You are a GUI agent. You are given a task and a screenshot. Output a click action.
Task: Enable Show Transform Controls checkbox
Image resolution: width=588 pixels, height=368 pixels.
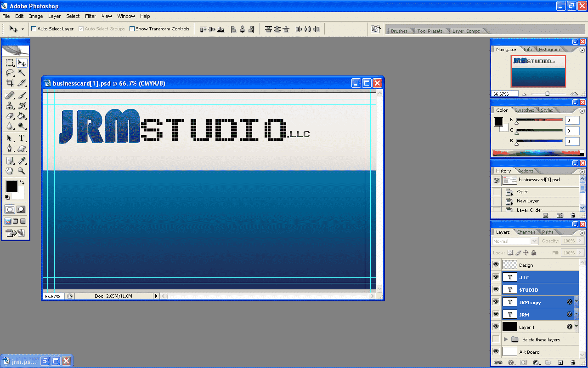click(132, 29)
